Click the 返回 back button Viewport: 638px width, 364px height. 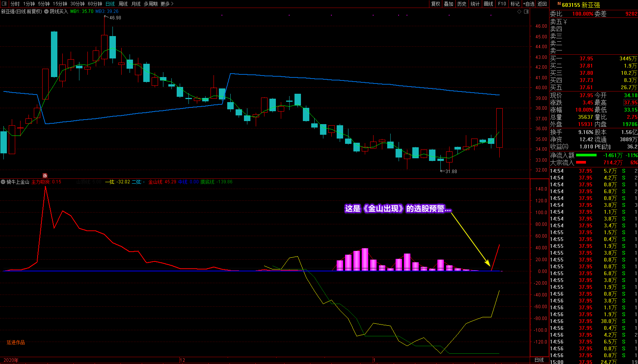(x=542, y=4)
